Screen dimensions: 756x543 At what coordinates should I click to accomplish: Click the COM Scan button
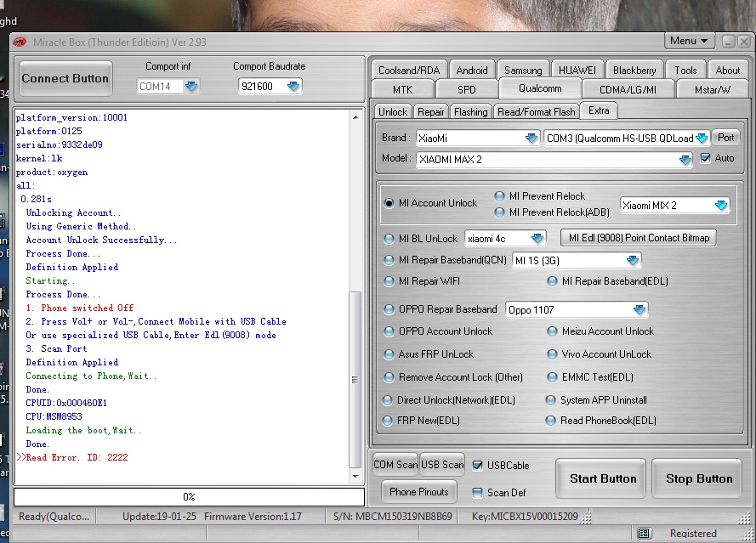pos(395,465)
